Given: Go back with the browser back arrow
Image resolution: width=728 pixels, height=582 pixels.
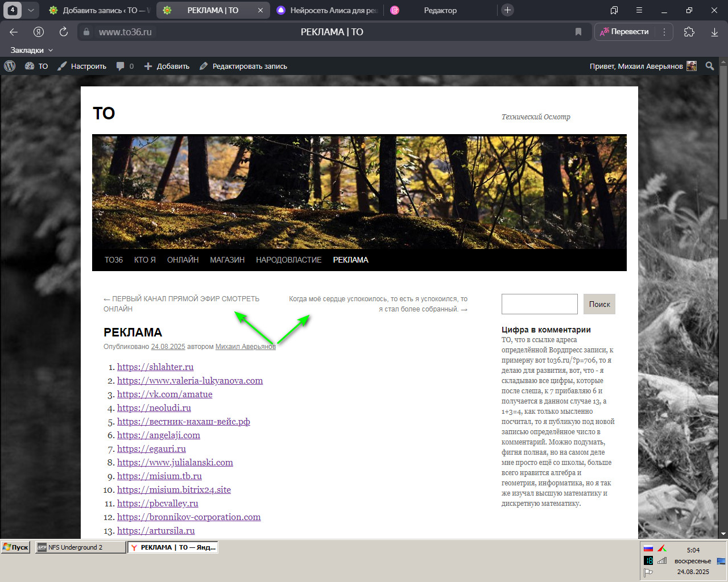Looking at the screenshot, I should 14,32.
